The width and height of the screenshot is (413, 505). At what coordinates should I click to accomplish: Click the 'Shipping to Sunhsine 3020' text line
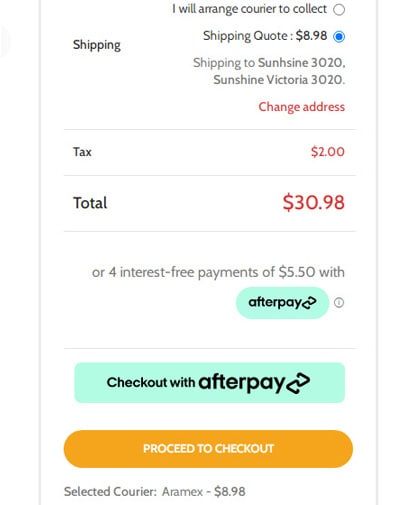pos(269,63)
